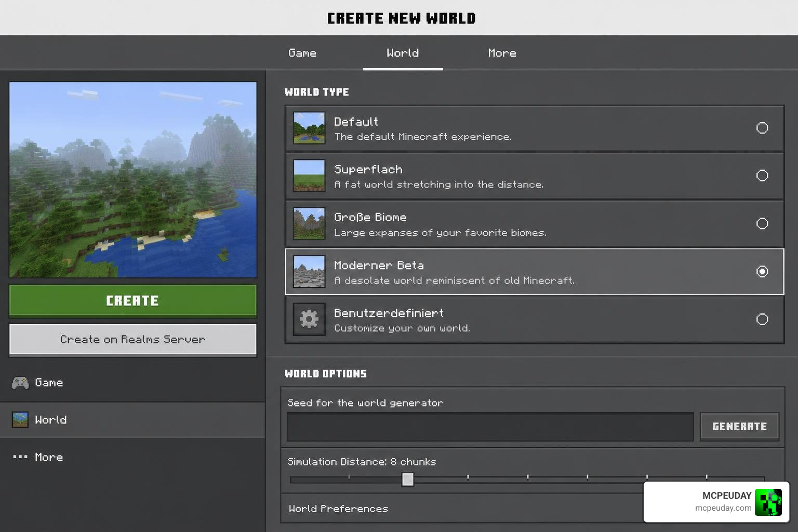798x532 pixels.
Task: Open Game section in left sidebar
Action: click(x=132, y=383)
